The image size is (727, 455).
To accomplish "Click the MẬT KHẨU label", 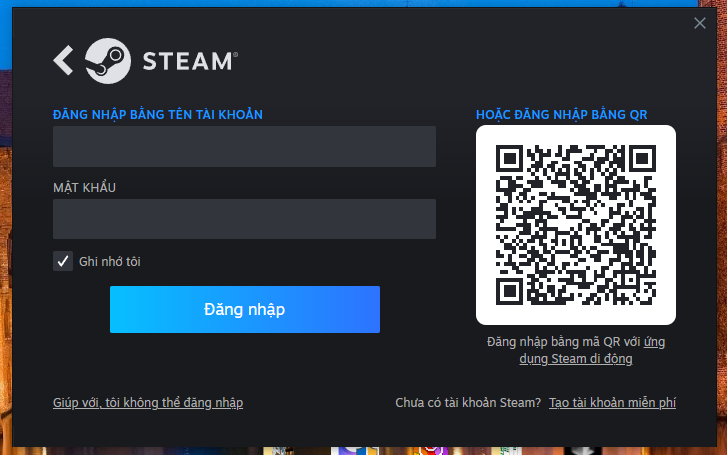I will click(x=84, y=187).
